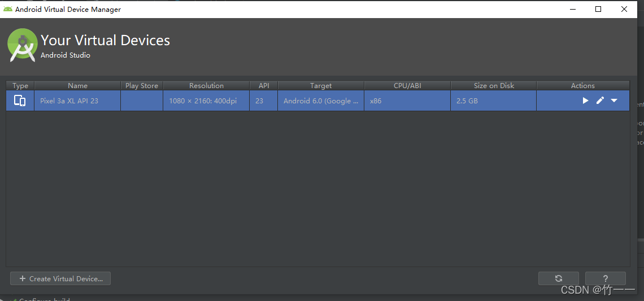
Task: Sort by the Target column header
Action: (x=321, y=85)
